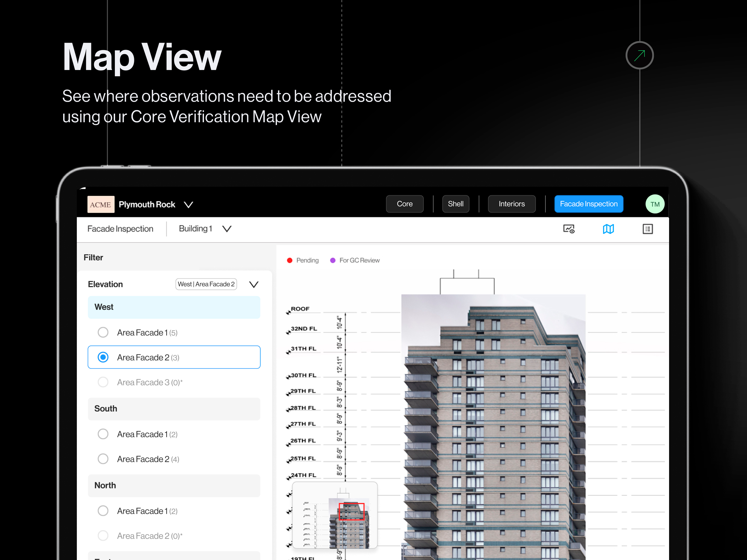Click the North section header
This screenshot has height=560, width=747.
[x=174, y=486]
